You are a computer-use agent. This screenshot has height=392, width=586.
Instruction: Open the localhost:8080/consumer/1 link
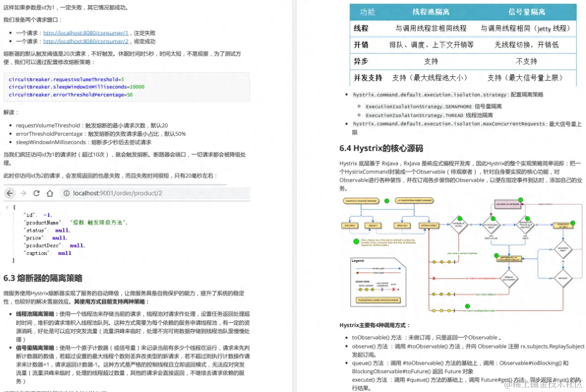pyautogui.click(x=86, y=33)
